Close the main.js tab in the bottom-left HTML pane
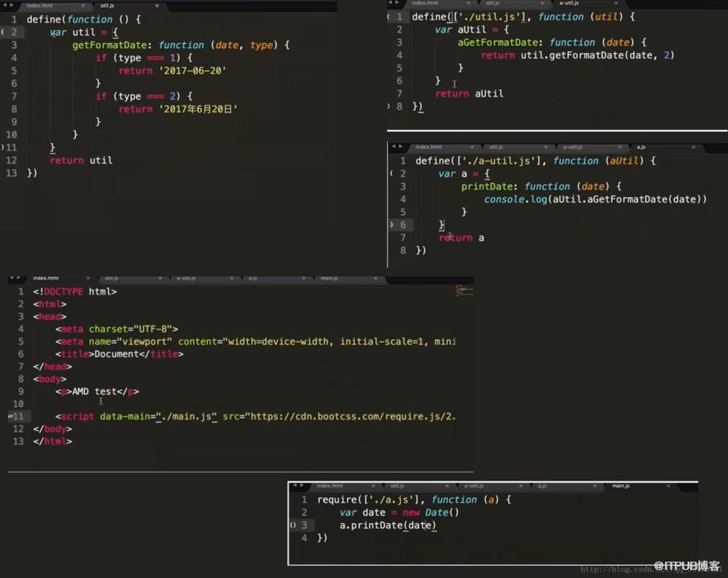This screenshot has width=728, height=578. (375, 278)
